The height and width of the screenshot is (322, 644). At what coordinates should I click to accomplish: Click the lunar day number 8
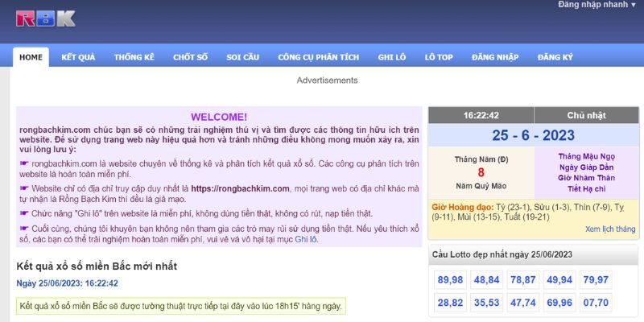[x=481, y=172]
